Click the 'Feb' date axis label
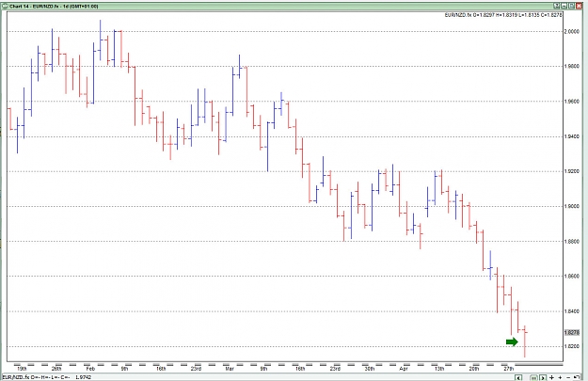588x381 pixels. tap(90, 369)
